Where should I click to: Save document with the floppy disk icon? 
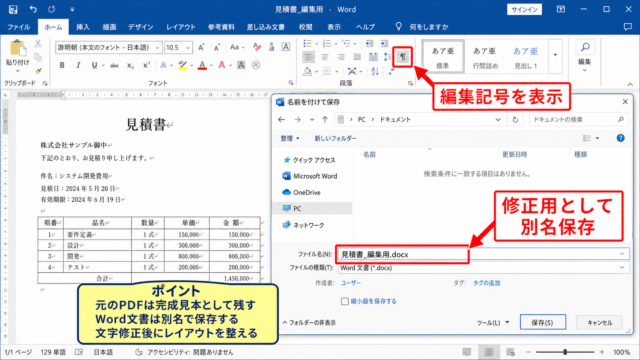(x=13, y=9)
